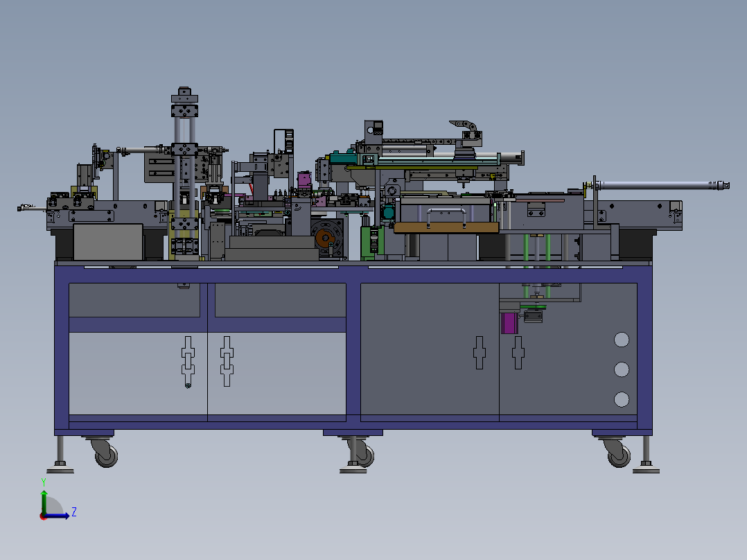Select the plain gray box on the left tabletop
Image resolution: width=747 pixels, height=560 pixels.
pos(108,242)
